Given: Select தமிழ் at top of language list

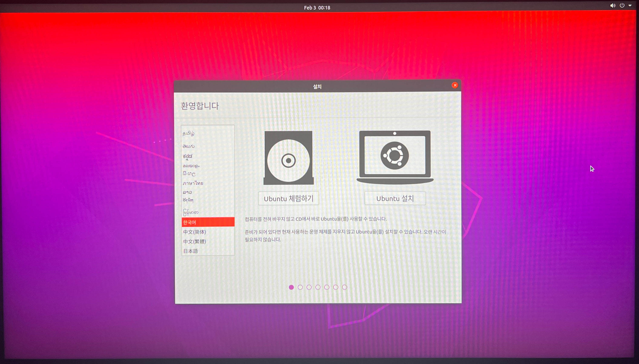Looking at the screenshot, I should [189, 133].
